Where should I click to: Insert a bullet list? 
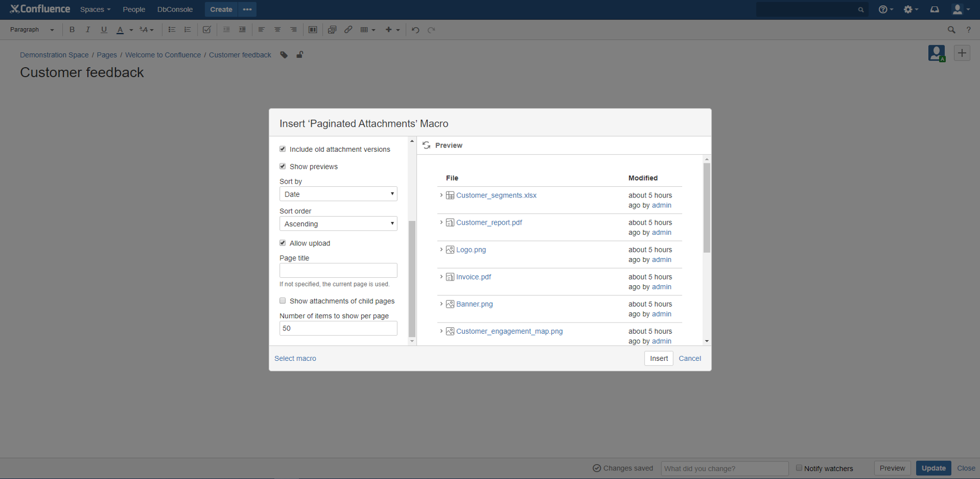171,30
